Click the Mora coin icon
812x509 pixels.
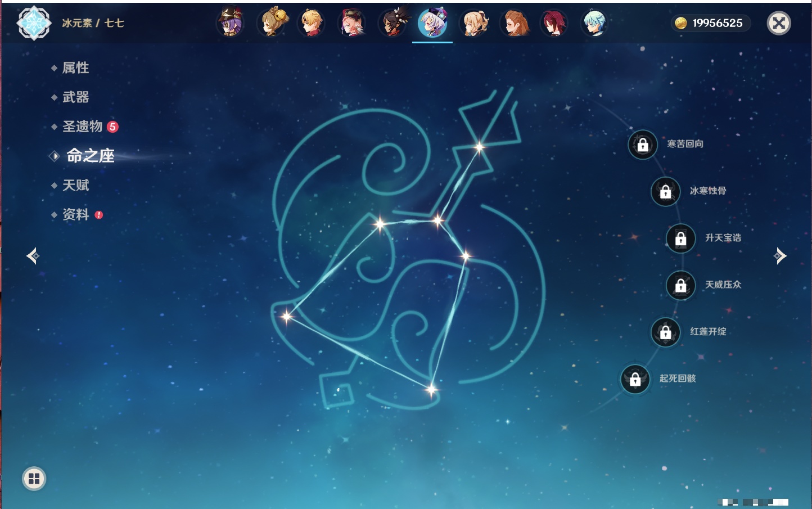point(681,23)
